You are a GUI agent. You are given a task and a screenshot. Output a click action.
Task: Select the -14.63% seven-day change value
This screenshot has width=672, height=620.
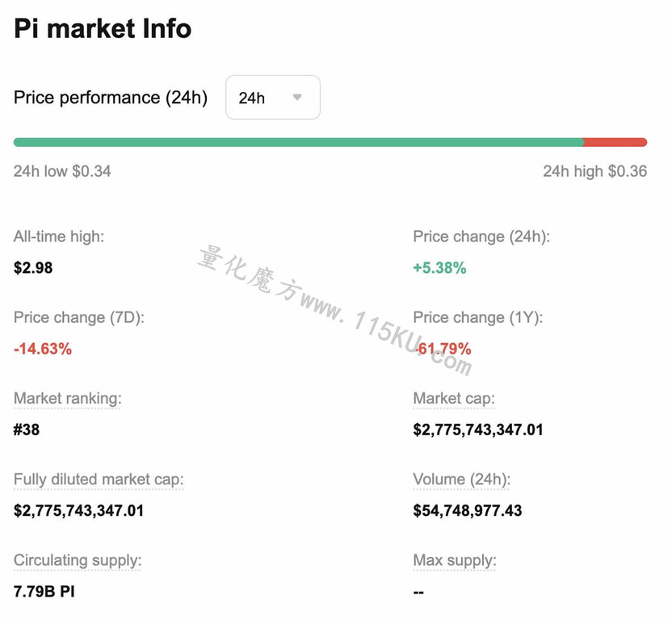coord(43,349)
